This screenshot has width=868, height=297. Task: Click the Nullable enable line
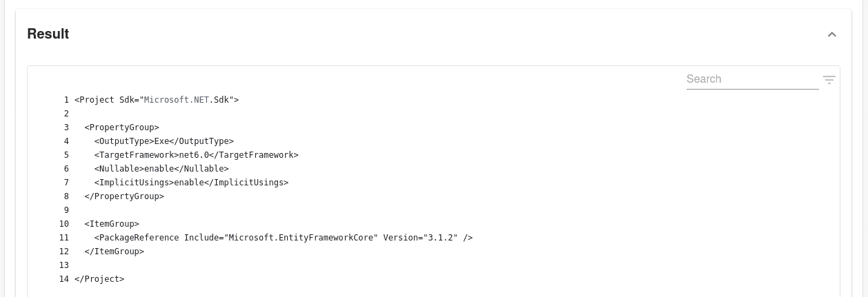tap(161, 169)
